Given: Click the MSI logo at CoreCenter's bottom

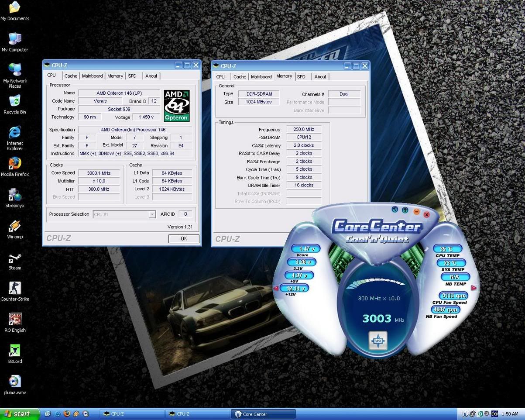Looking at the screenshot, I should click(x=378, y=341).
